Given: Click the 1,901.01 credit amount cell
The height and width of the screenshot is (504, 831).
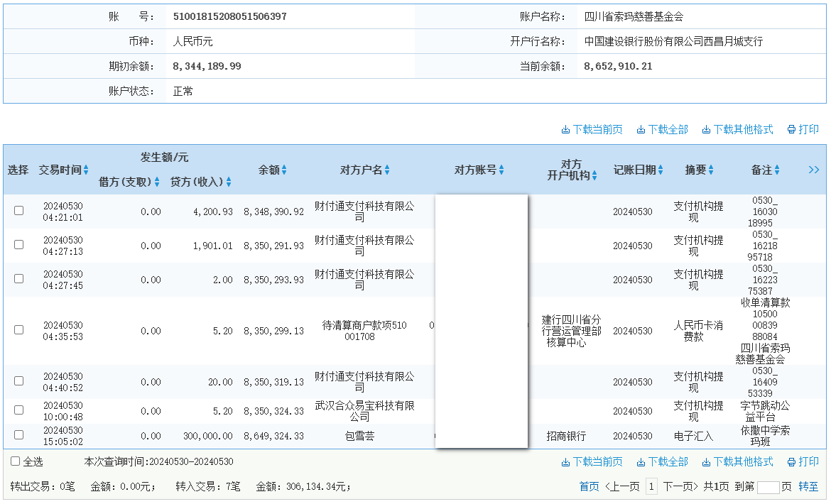Looking at the screenshot, I should (x=212, y=246).
